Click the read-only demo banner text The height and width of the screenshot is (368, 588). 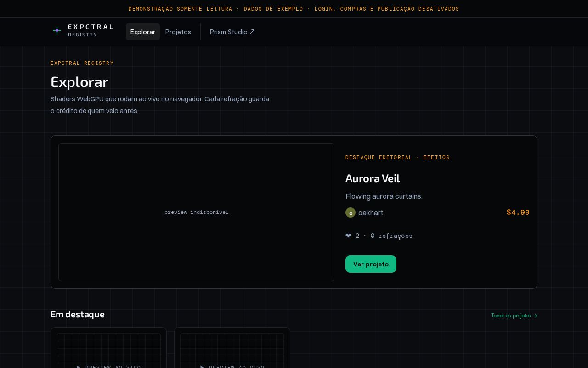294,9
